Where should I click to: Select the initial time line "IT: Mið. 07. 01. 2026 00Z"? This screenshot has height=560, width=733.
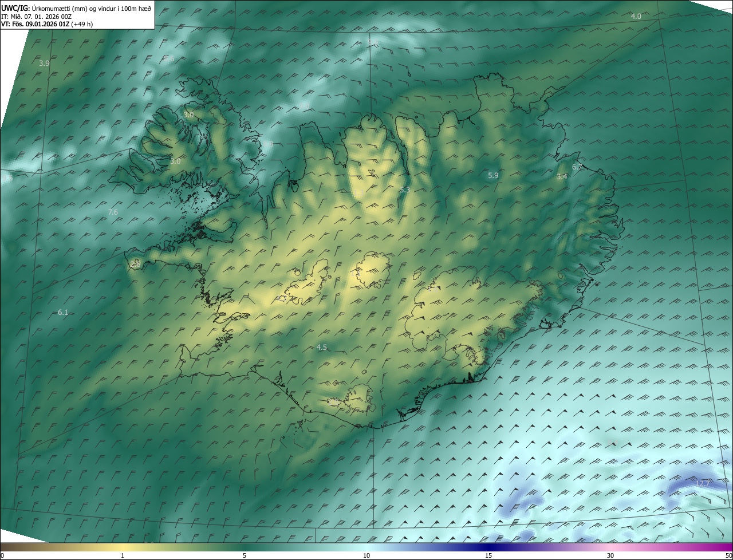point(37,16)
